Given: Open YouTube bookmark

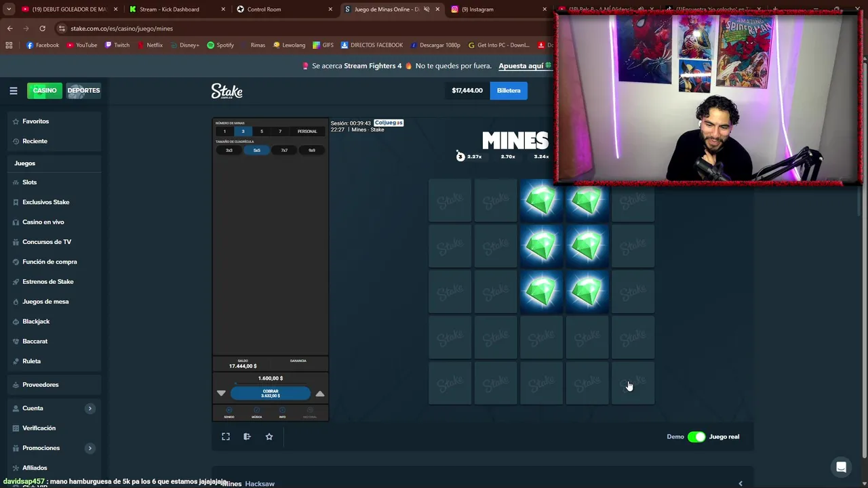Looking at the screenshot, I should [81, 45].
